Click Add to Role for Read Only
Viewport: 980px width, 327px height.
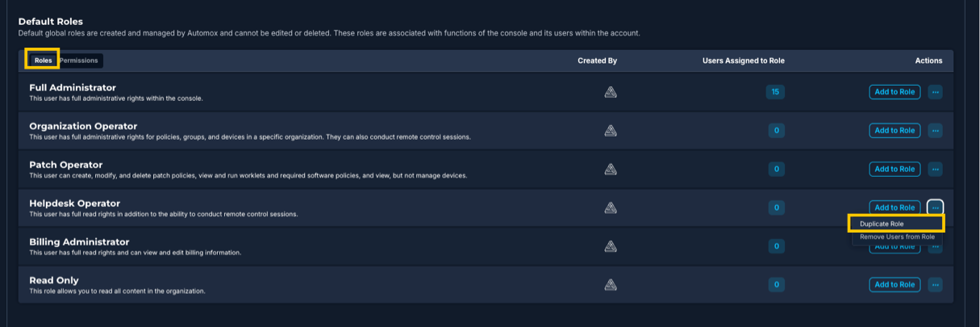[x=895, y=284]
